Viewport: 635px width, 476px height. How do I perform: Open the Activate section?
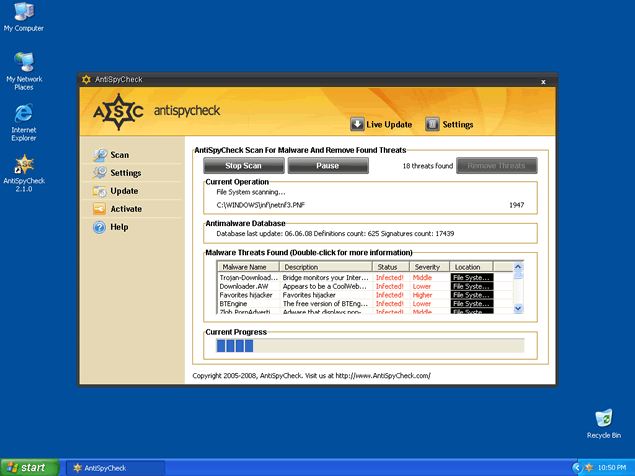[125, 209]
